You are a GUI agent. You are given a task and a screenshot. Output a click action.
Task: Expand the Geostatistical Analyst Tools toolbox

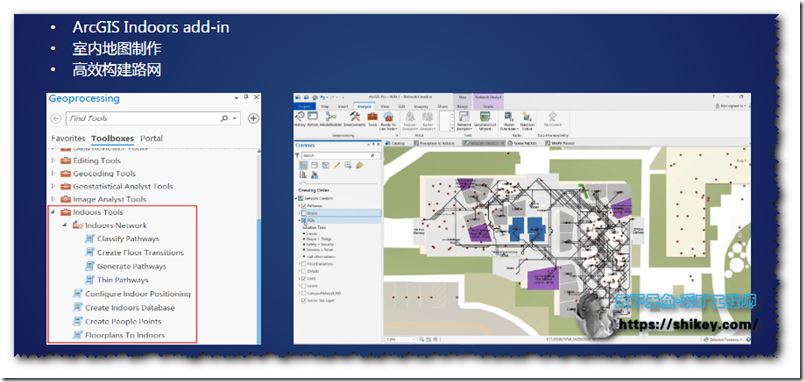pyautogui.click(x=52, y=186)
